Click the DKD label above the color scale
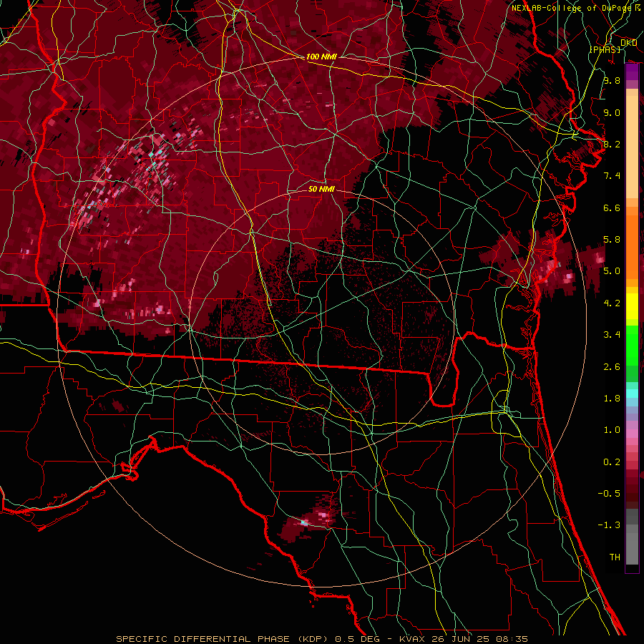 point(628,43)
